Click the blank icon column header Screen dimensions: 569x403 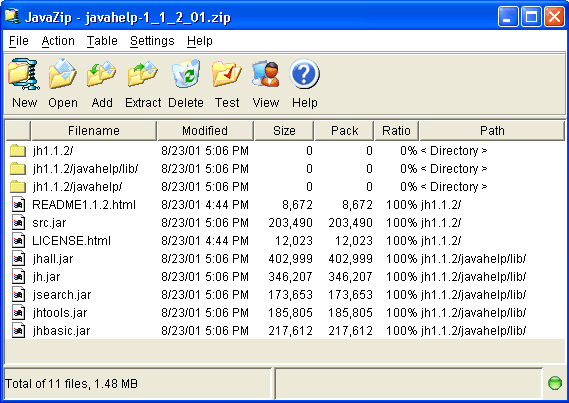coord(18,131)
